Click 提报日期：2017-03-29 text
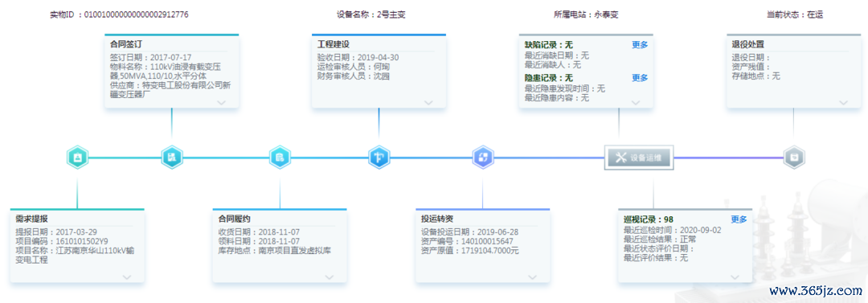 (x=56, y=232)
